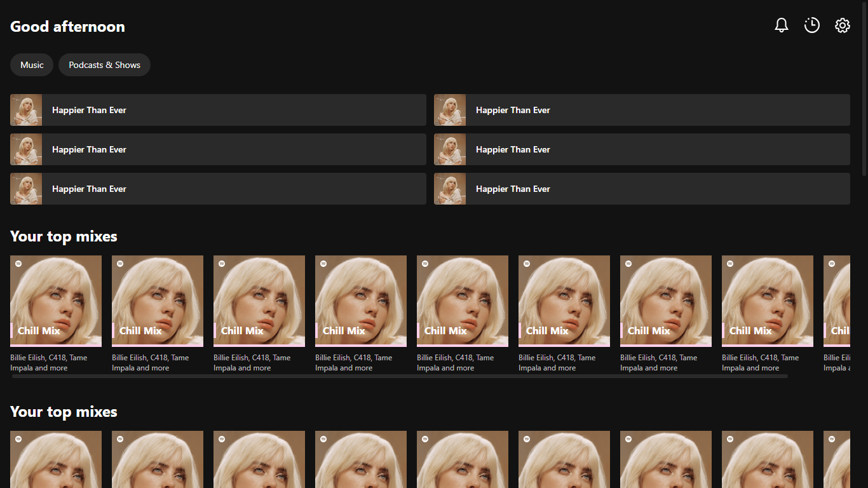Select the top-right Happier Than Ever shortcut
Viewport: 868px width, 488px height.
(641, 109)
